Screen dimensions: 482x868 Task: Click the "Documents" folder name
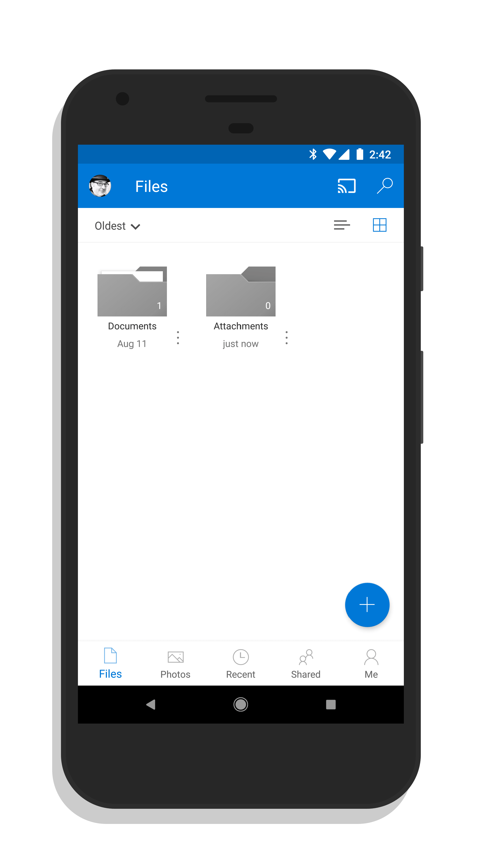point(132,326)
